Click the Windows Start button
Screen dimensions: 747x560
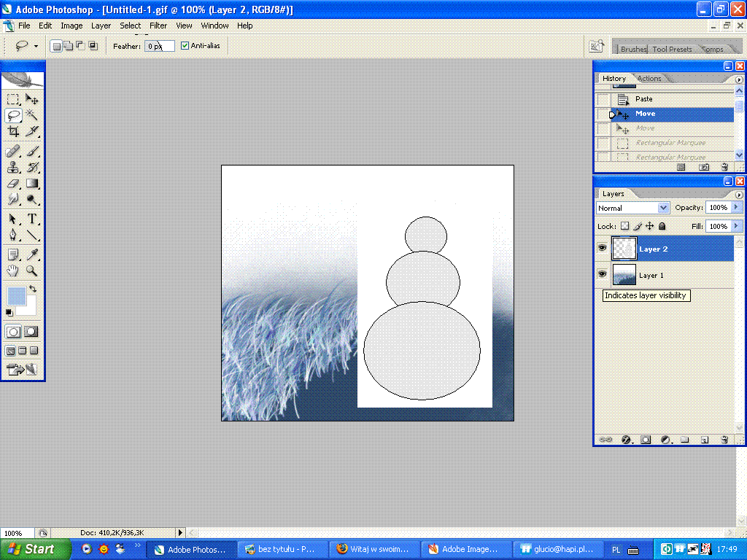tap(34, 549)
